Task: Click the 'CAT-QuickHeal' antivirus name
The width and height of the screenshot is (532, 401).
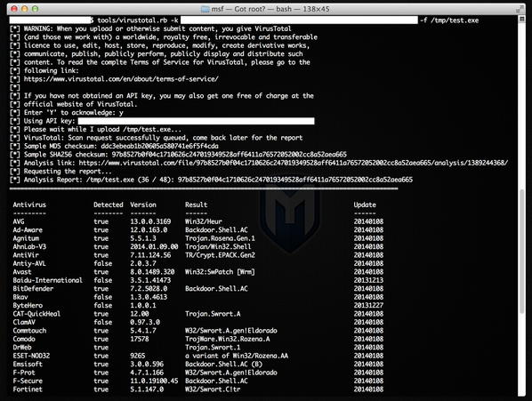Action: point(36,314)
